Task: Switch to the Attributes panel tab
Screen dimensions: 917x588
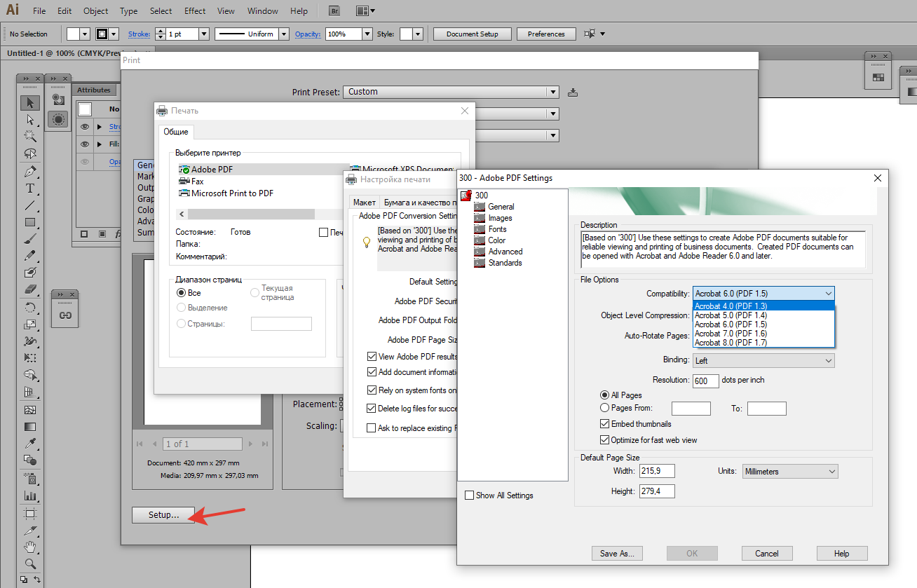Action: (94, 90)
